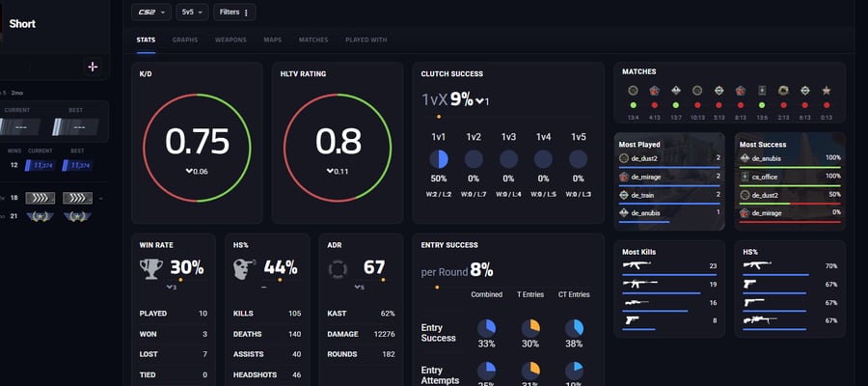
Task: Select the top rifle in Most Kills
Action: click(637, 265)
